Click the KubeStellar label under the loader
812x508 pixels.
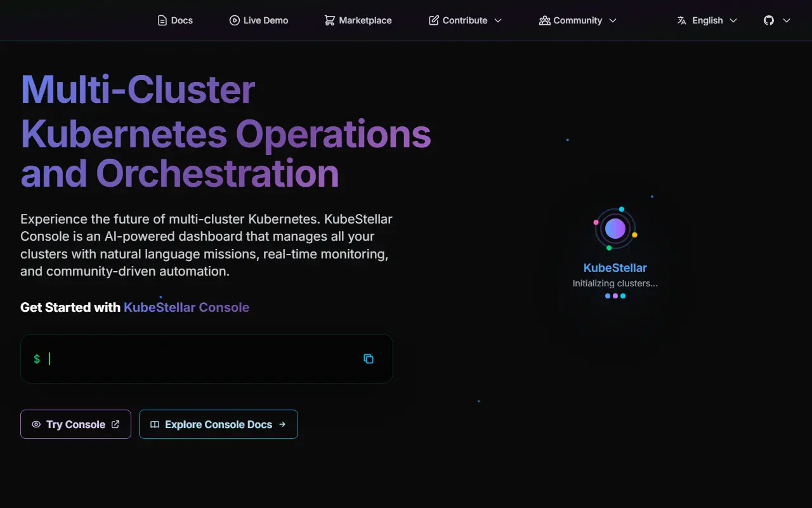pyautogui.click(x=615, y=268)
